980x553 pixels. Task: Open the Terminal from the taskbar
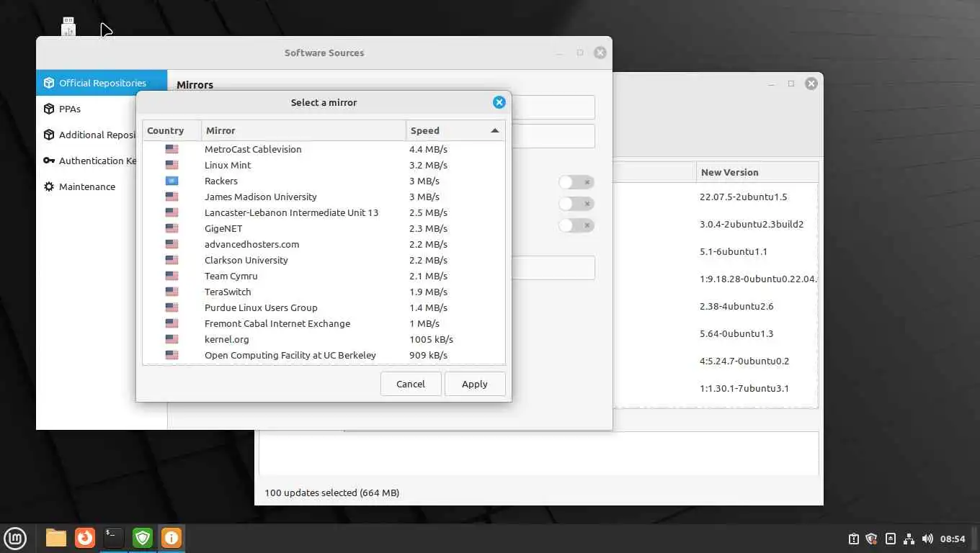[x=114, y=538]
